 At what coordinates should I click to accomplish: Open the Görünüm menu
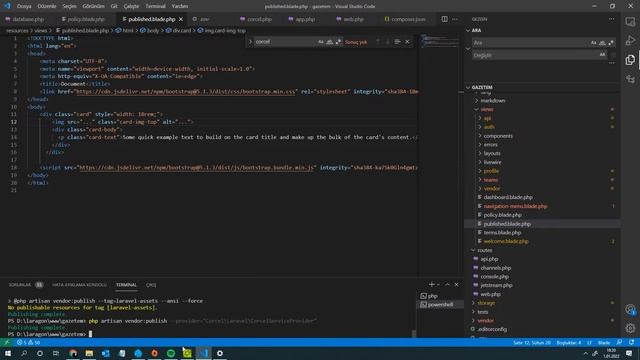point(93,6)
